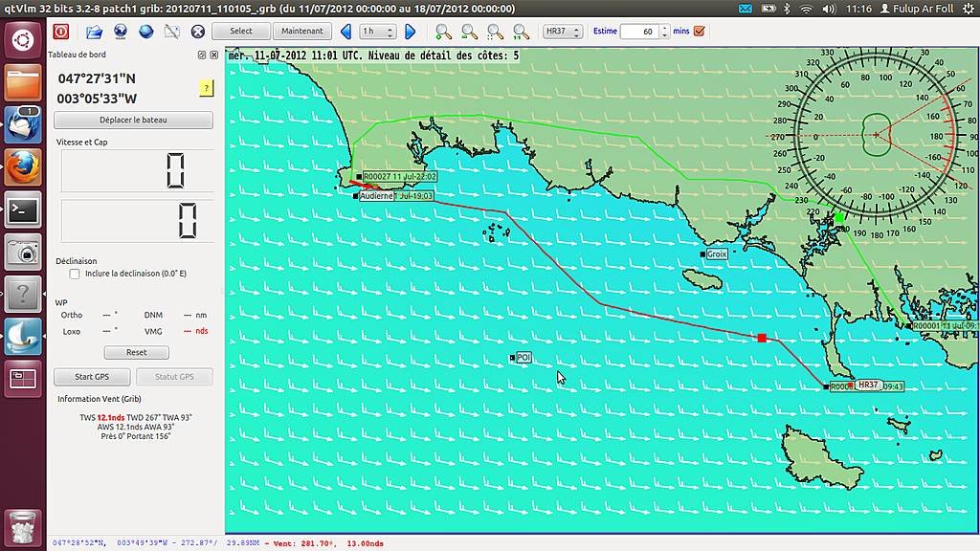
Task: Open the time step 1 h dropdown
Action: (x=377, y=32)
